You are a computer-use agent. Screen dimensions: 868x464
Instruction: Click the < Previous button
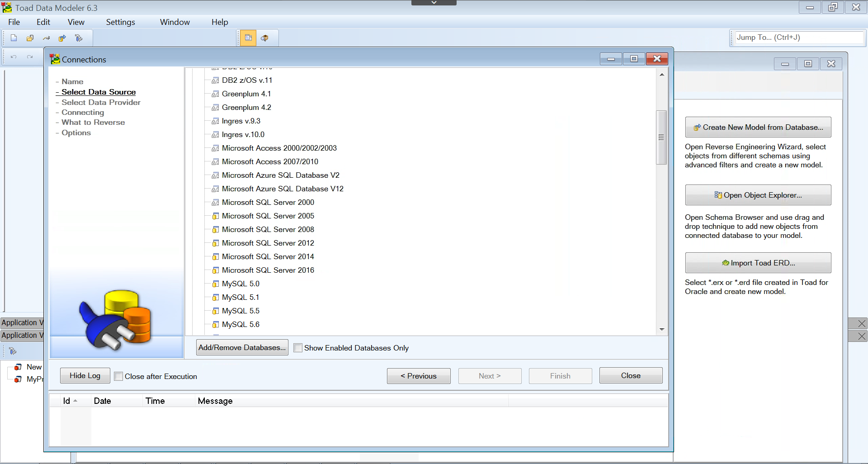point(419,376)
